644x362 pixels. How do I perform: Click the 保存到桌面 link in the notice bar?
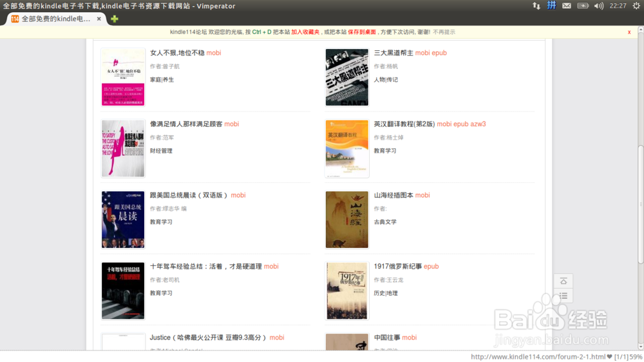click(362, 32)
